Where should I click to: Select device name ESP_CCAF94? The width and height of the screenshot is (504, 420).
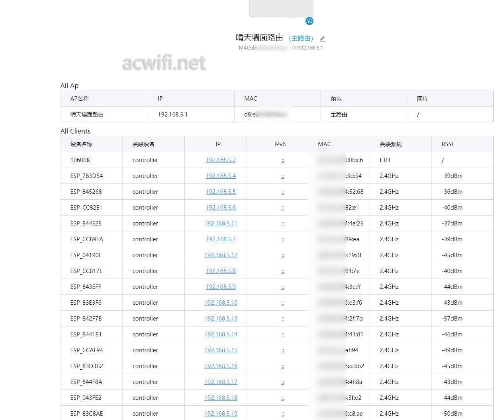pos(86,350)
